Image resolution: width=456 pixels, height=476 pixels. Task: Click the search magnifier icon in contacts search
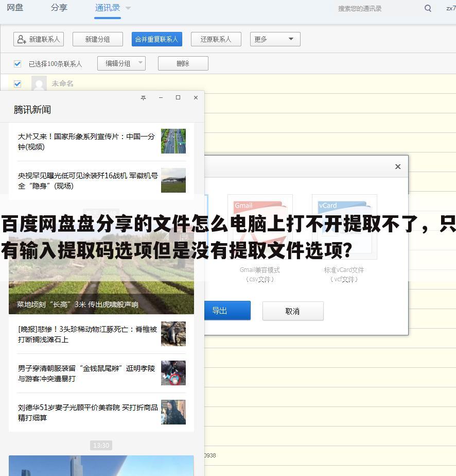tap(428, 8)
